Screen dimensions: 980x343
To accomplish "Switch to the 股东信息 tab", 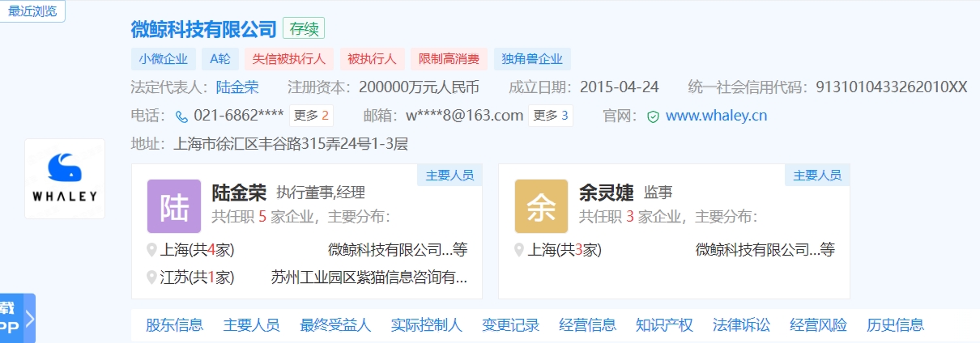I will pos(174,325).
